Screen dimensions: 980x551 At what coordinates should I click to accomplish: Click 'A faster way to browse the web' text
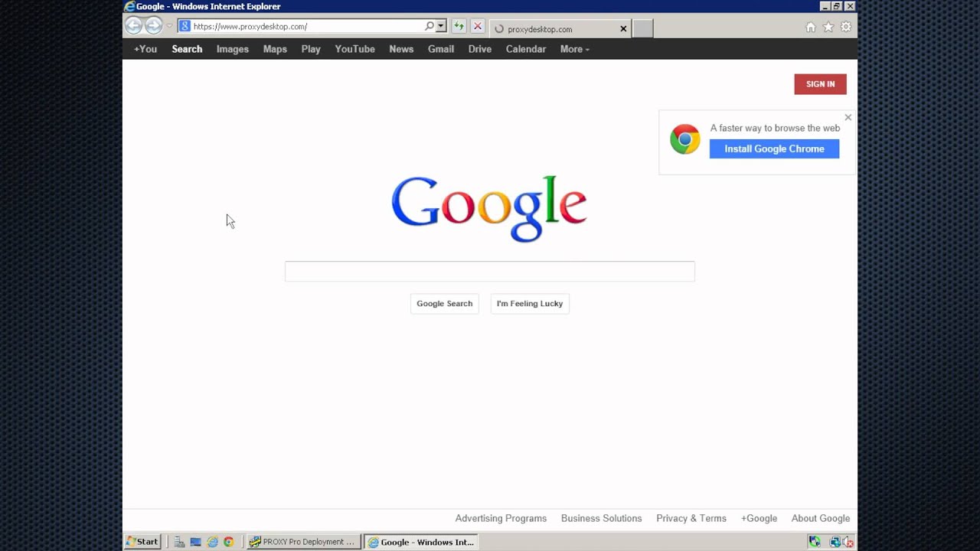click(x=775, y=128)
